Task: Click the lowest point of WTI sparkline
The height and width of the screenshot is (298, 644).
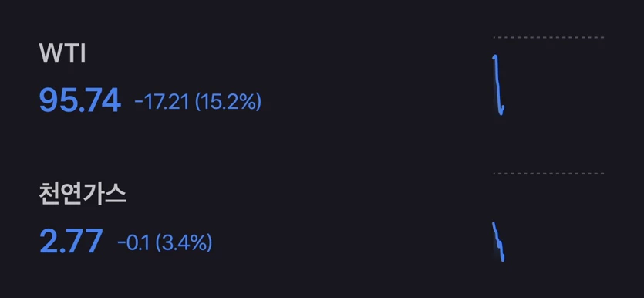Action: [501, 113]
